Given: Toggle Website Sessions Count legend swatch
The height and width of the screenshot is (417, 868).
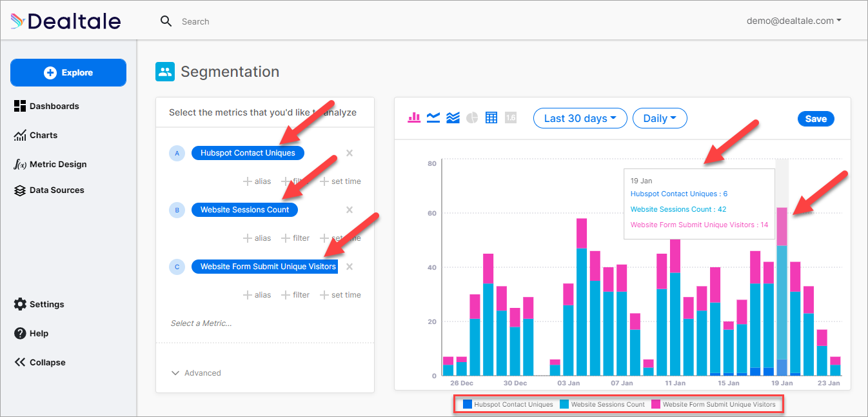Looking at the screenshot, I should click(x=564, y=405).
